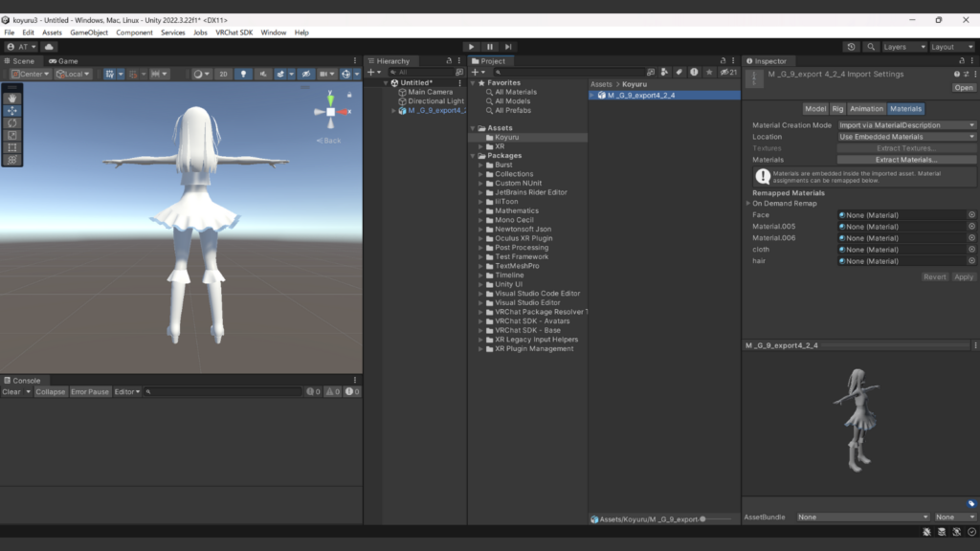This screenshot has height=551, width=980.
Task: Click the material picker beside hair
Action: click(971, 261)
